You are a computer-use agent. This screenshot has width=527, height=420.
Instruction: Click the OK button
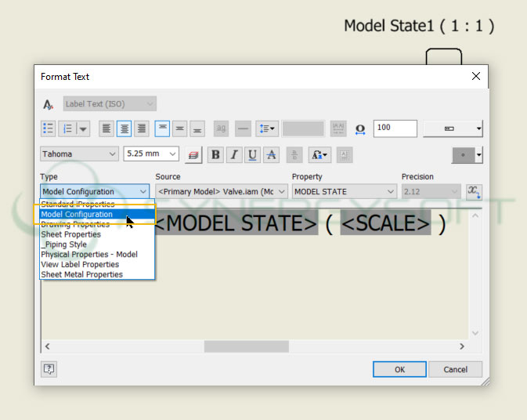coord(399,369)
